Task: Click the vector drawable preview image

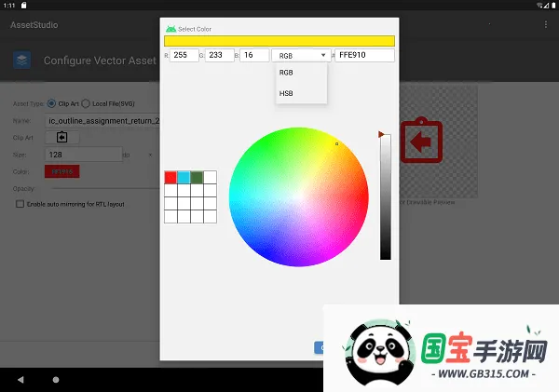Action: [x=439, y=142]
